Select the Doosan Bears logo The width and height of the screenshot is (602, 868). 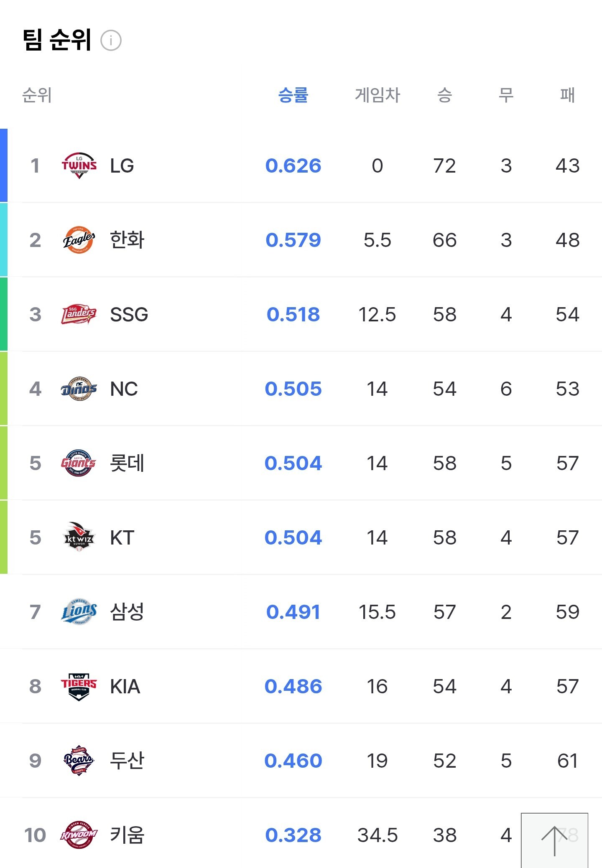click(79, 761)
